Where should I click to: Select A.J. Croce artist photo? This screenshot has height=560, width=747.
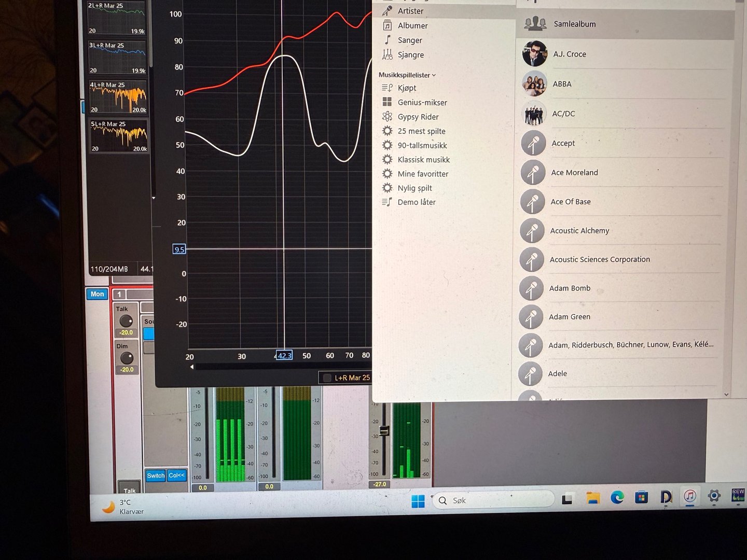535,53
